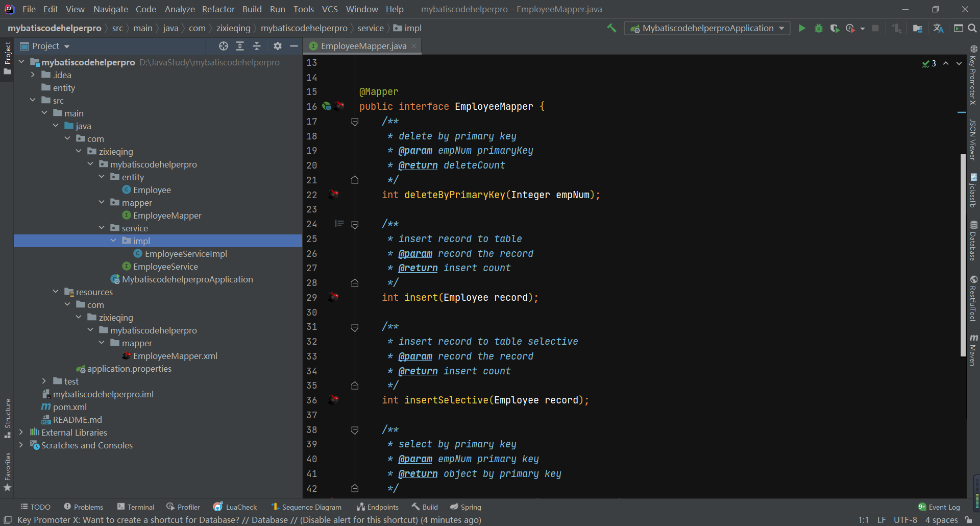980x526 pixels.
Task: Open the run configuration dropdown
Action: [x=707, y=28]
